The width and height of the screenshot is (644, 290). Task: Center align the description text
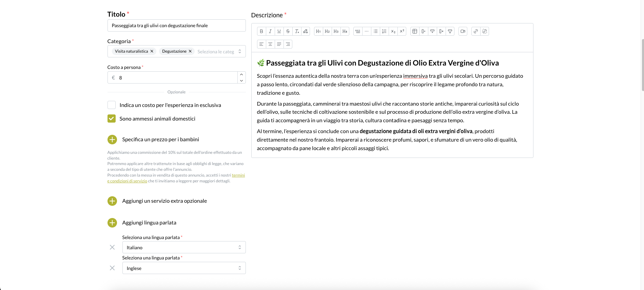tap(270, 44)
